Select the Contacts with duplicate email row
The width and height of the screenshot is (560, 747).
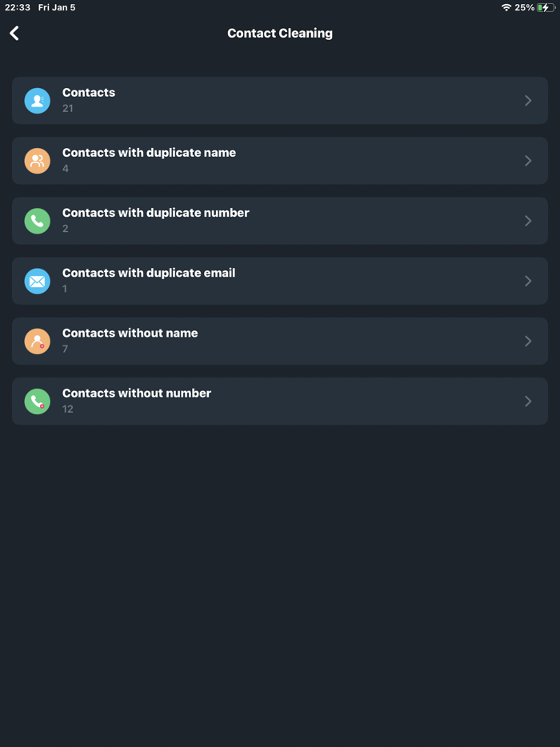point(280,281)
